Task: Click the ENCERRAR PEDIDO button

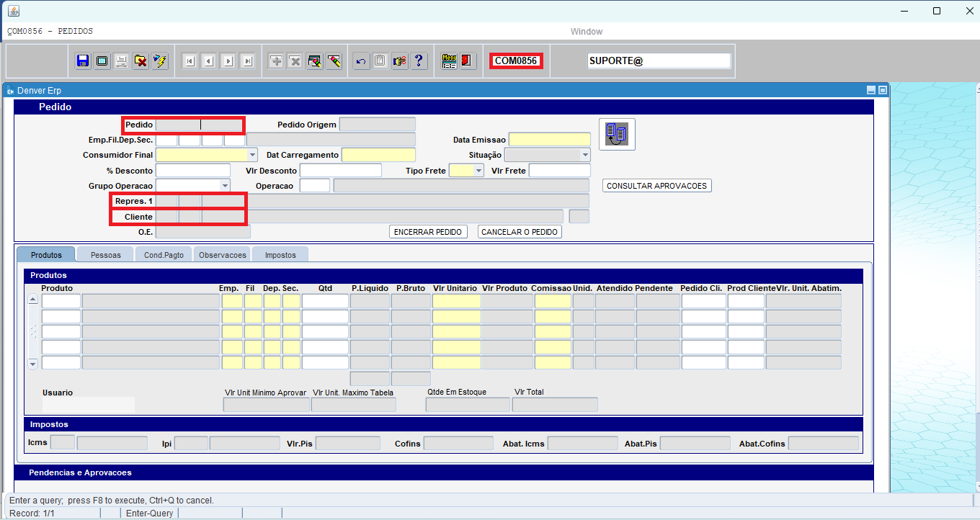Action: click(x=429, y=232)
